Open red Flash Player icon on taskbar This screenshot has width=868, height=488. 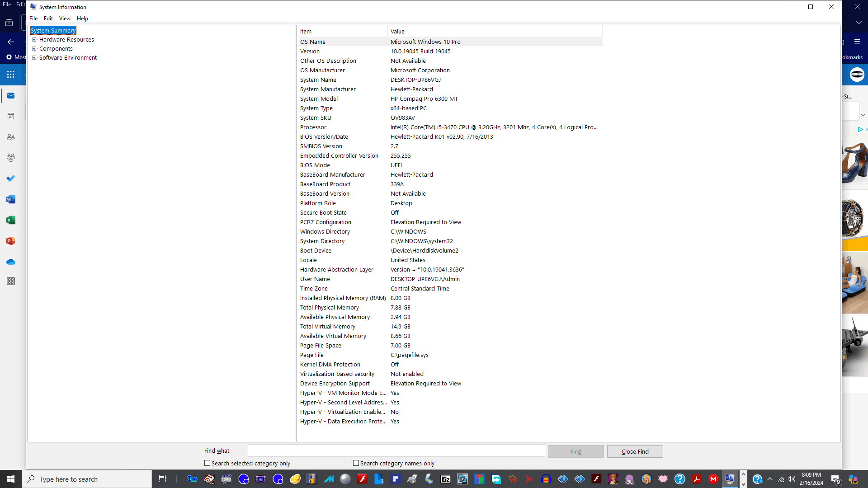tap(362, 479)
